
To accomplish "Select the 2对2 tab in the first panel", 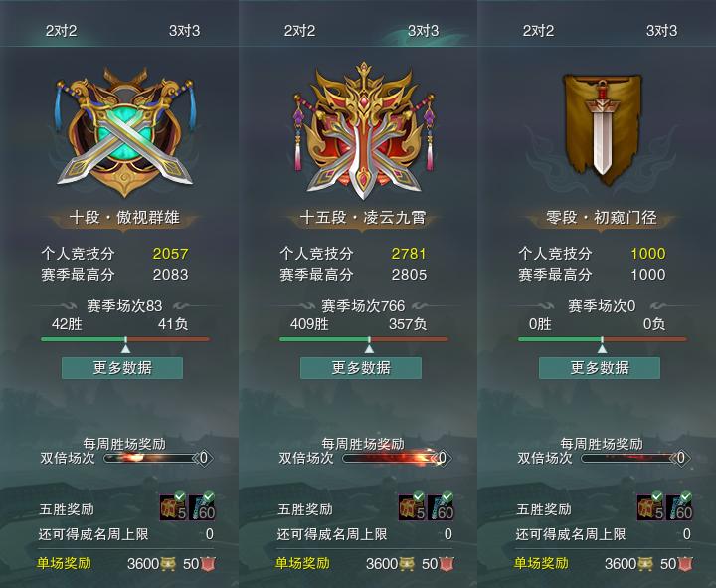I will [62, 31].
